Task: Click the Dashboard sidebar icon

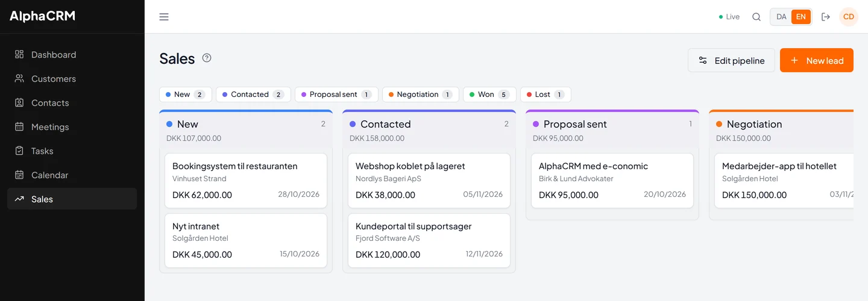Action: coord(19,54)
